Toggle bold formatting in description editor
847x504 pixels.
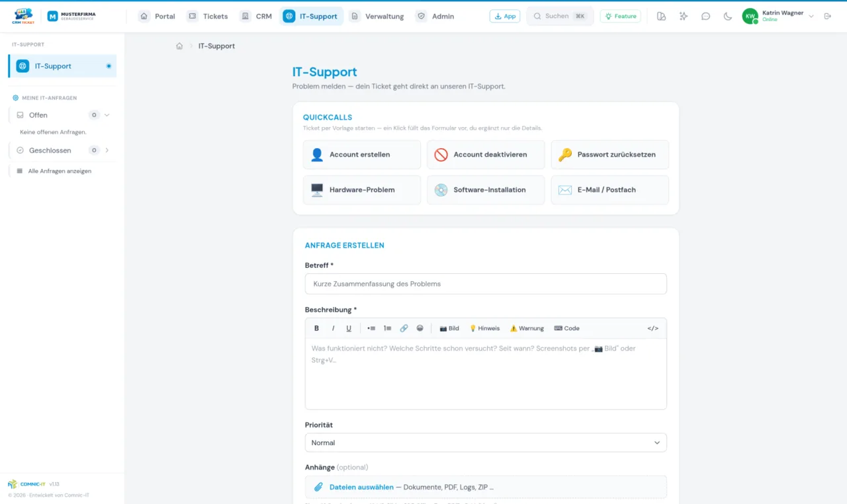[x=316, y=328]
